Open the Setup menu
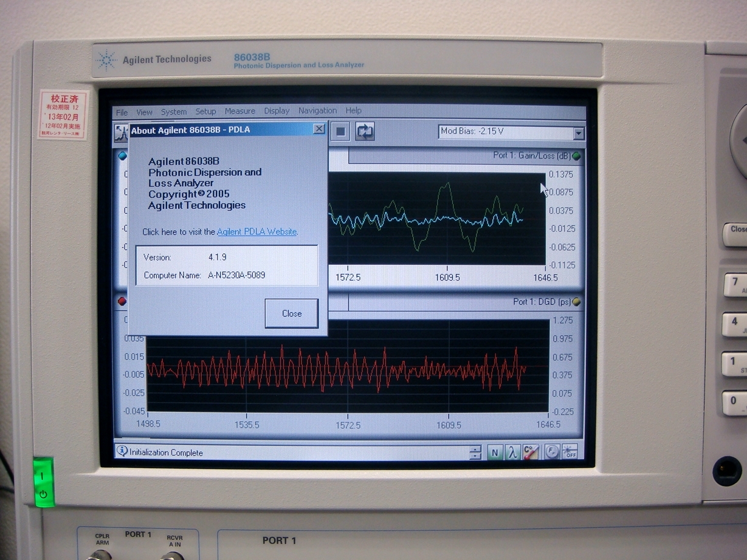 [x=205, y=111]
